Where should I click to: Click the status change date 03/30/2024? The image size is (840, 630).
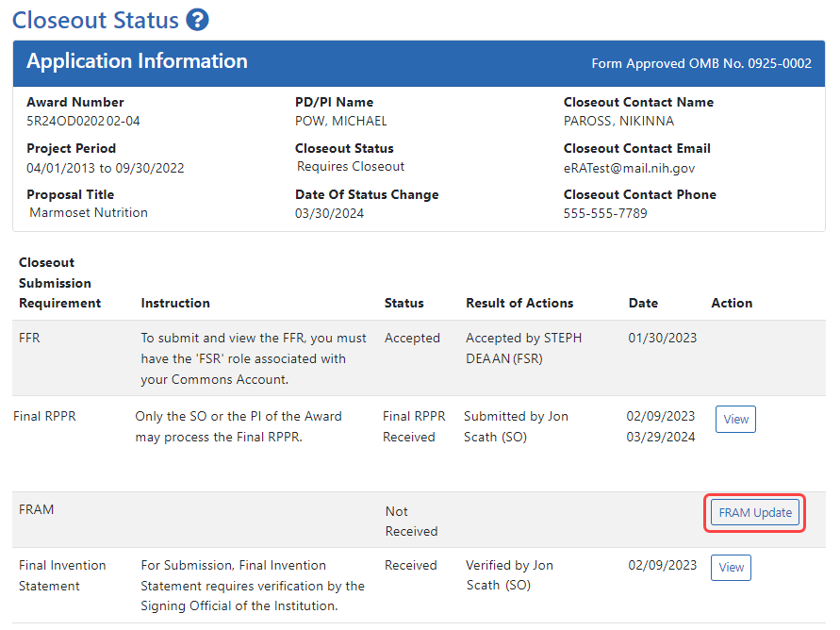click(329, 213)
